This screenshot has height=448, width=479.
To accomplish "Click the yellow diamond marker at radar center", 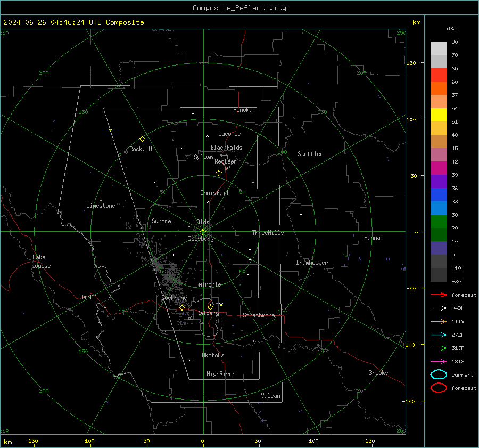I will coord(203,232).
